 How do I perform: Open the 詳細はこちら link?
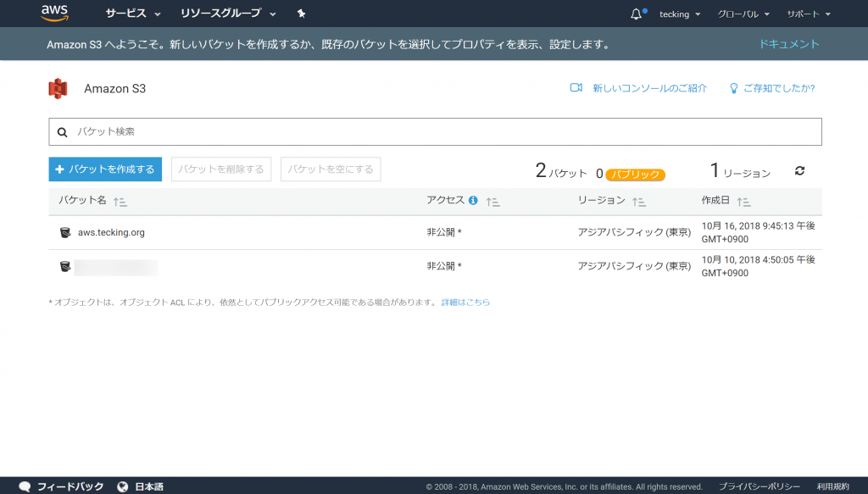465,302
